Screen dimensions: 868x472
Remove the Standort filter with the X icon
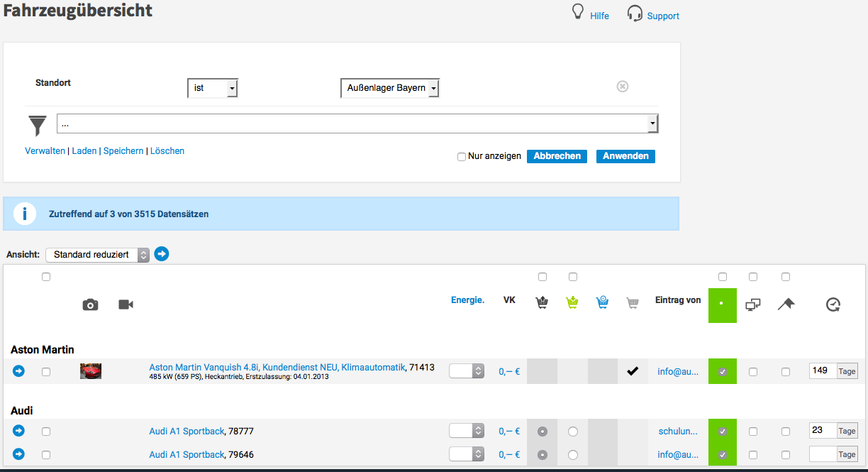pos(622,87)
